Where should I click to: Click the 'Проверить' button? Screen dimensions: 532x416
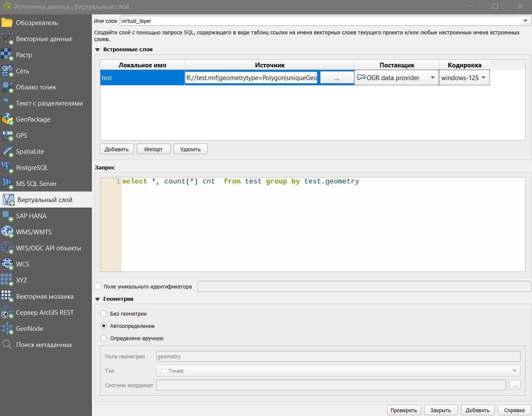click(x=404, y=410)
